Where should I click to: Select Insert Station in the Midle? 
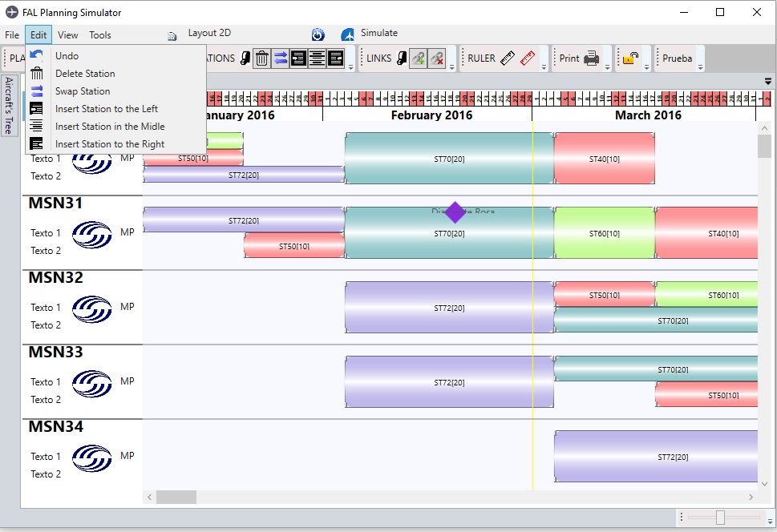coord(110,127)
